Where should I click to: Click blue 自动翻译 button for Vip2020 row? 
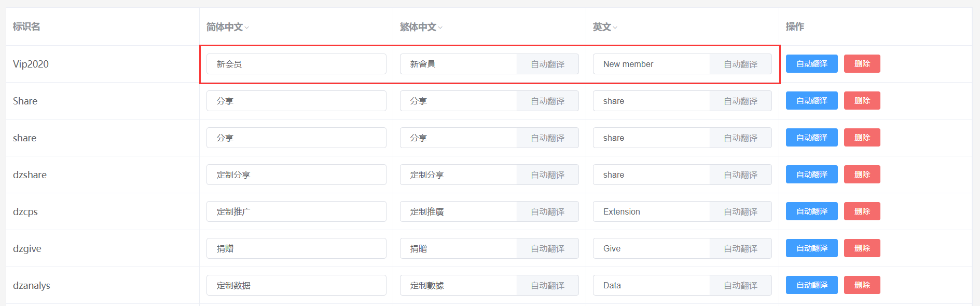click(x=811, y=64)
